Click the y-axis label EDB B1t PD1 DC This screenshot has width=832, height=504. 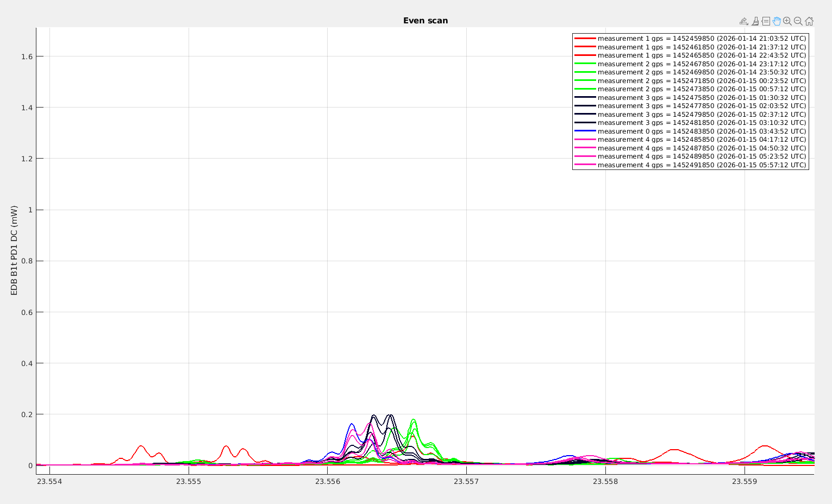point(14,250)
